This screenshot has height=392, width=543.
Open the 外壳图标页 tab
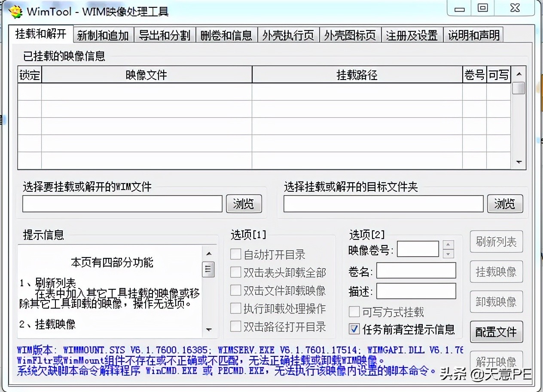(350, 35)
